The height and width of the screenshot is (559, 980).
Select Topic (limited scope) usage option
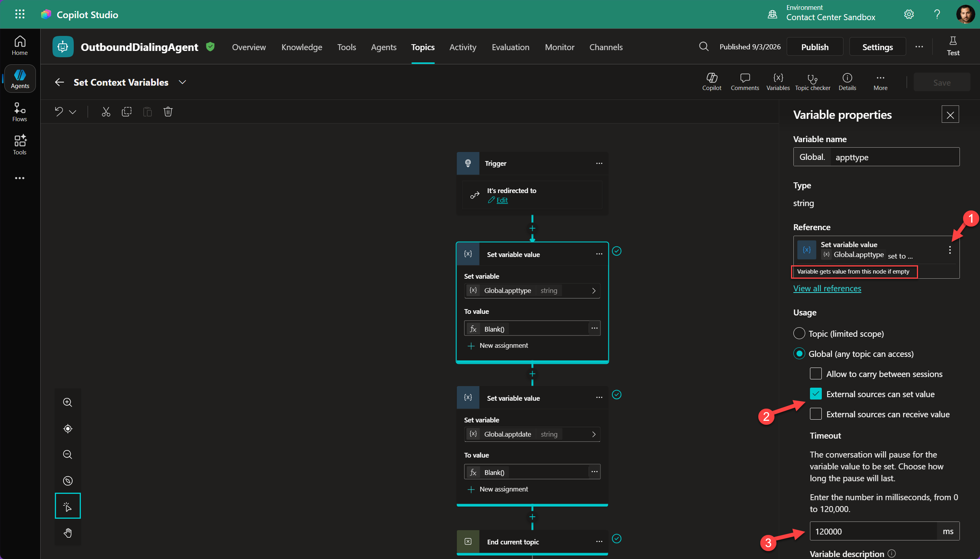coord(799,334)
